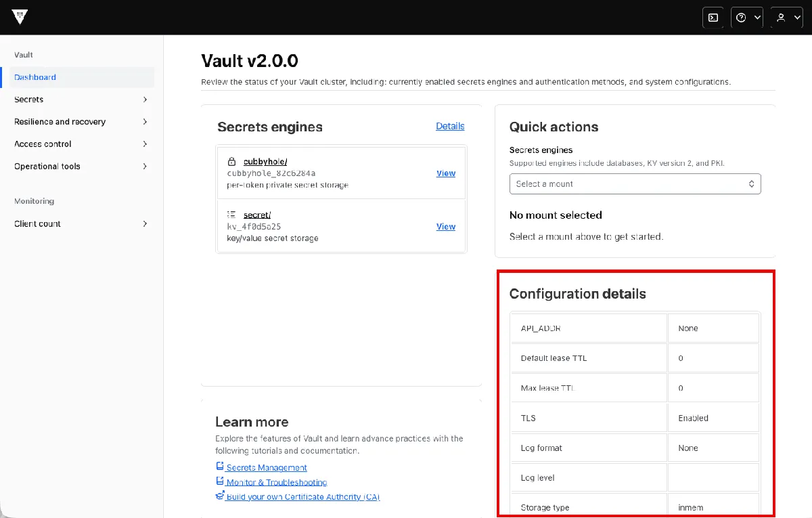Click the Monitor & Troubleshooting book icon
The image size is (812, 518).
pos(220,481)
